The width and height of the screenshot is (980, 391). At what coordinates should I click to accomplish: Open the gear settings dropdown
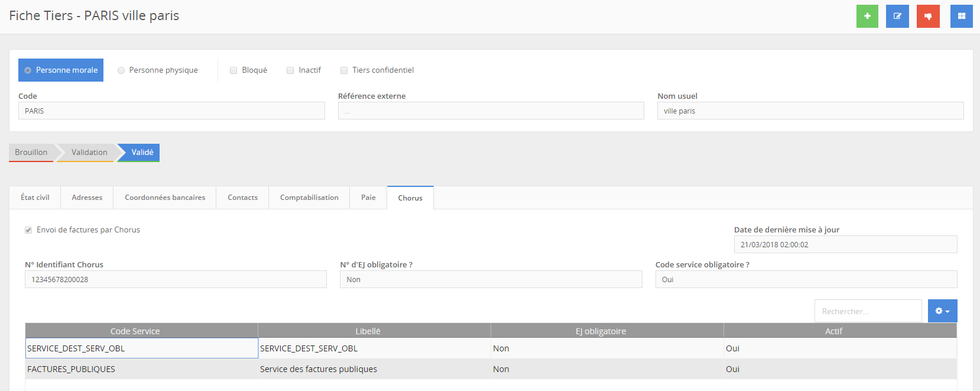[x=942, y=311]
